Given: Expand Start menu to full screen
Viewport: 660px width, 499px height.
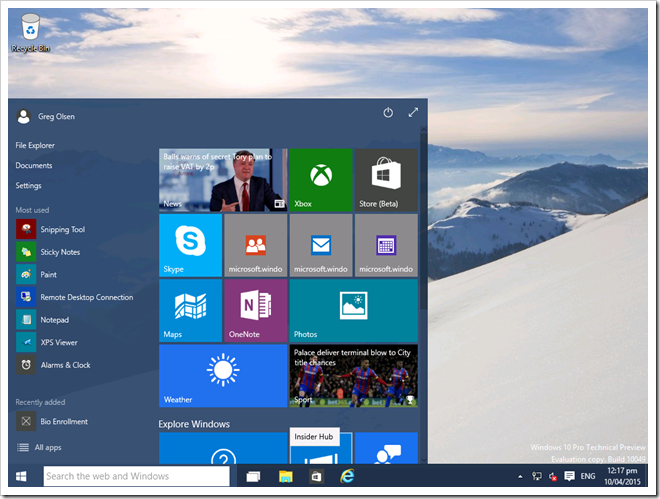Looking at the screenshot, I should (x=413, y=113).
